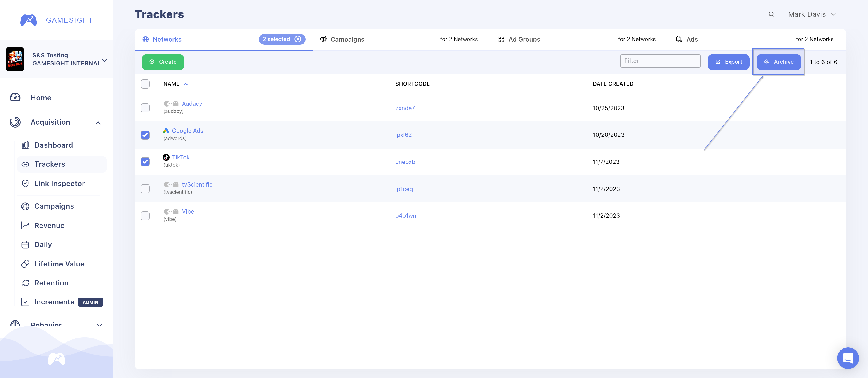This screenshot has width=868, height=378.
Task: Uncheck the TikTok row checkbox
Action: [145, 162]
